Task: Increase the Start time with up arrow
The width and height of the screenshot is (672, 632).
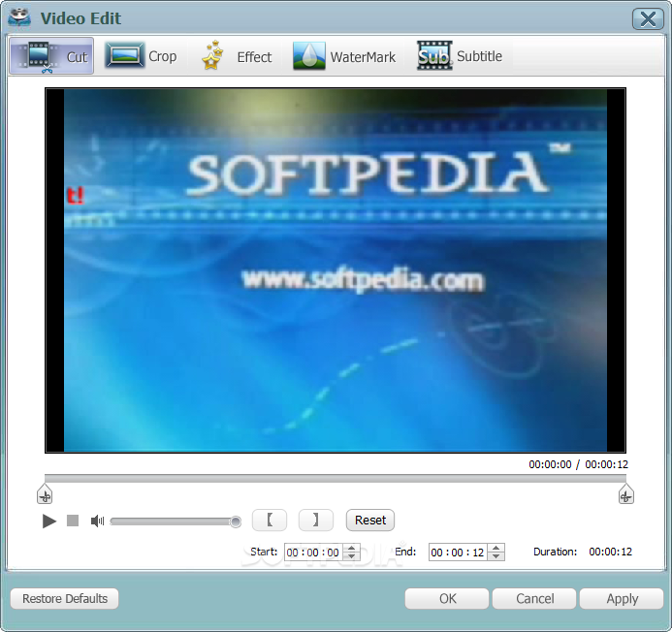Action: point(352,548)
